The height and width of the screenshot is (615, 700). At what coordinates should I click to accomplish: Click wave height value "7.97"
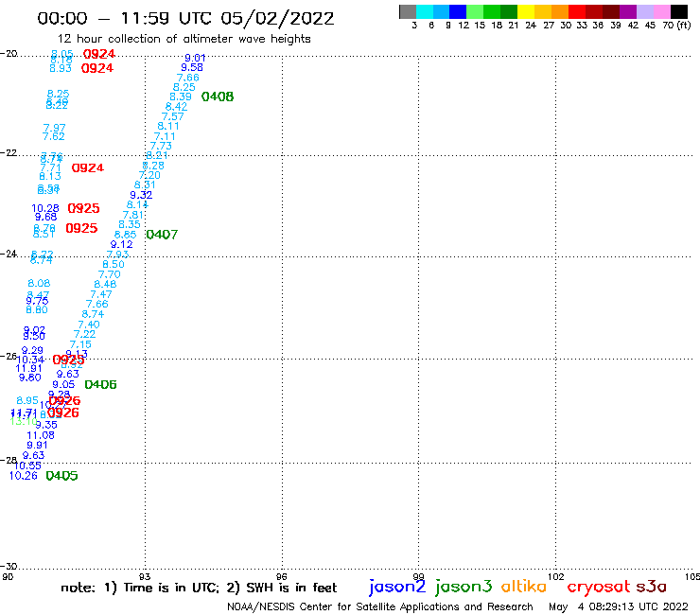pos(54,128)
